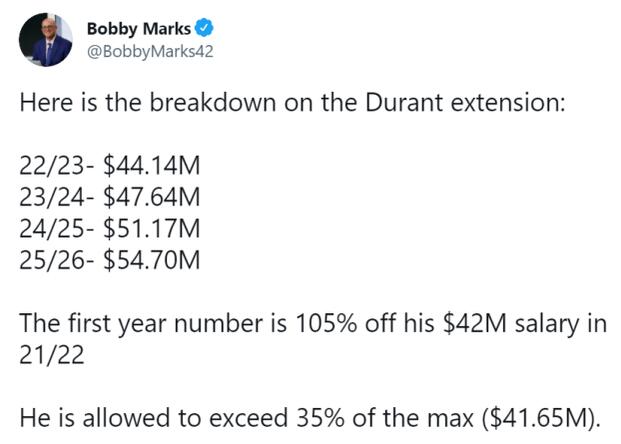Select the 24/25- $51.17M line
The height and width of the screenshot is (444, 621).
pos(110,229)
